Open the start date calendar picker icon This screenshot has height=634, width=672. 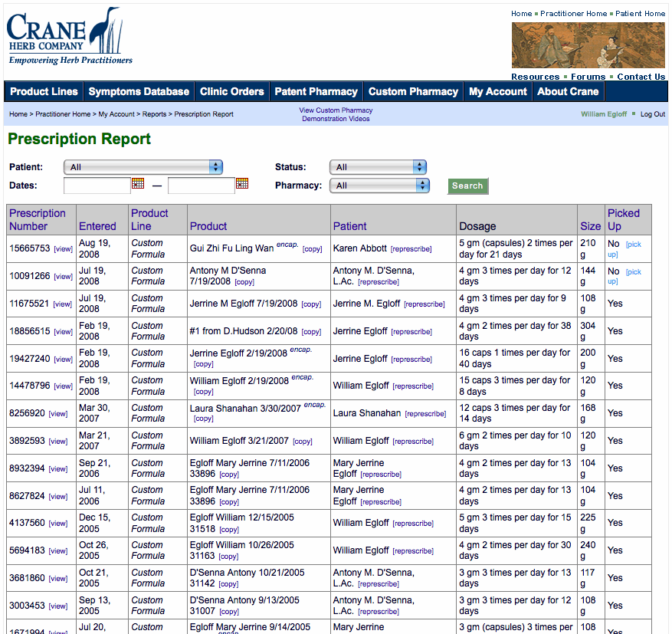click(138, 183)
